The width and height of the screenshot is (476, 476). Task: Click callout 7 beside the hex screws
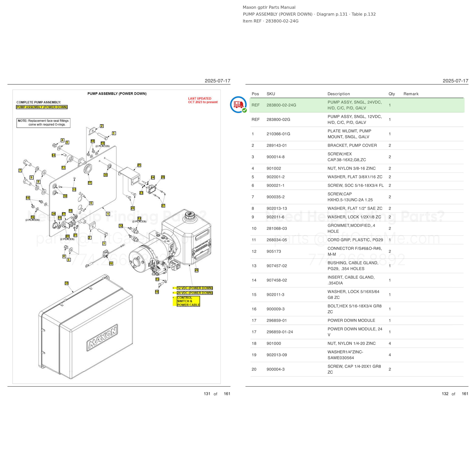point(20,170)
